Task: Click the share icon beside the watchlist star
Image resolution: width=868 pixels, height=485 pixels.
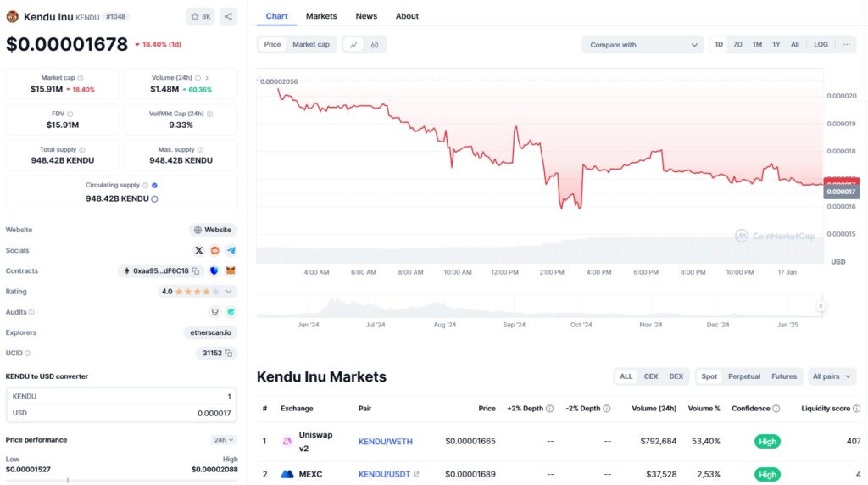Action: 229,16
